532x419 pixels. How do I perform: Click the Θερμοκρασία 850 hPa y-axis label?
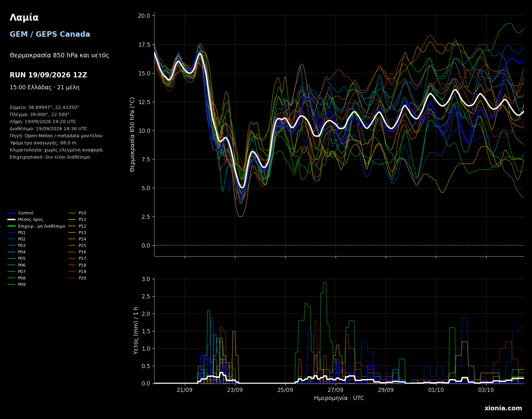133,134
